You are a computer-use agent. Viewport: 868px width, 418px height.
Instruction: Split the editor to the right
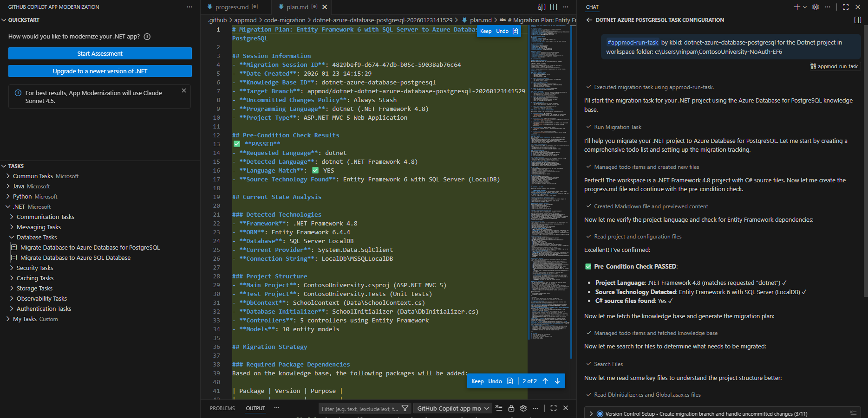(553, 7)
